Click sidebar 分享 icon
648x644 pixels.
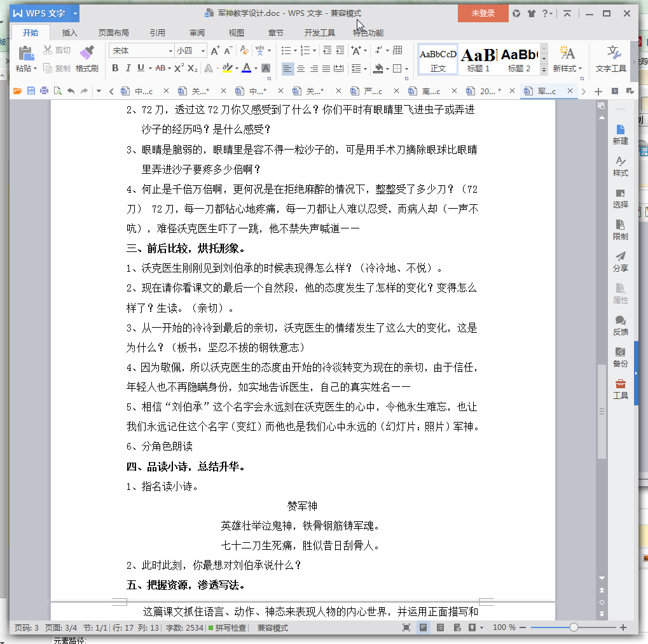(620, 262)
